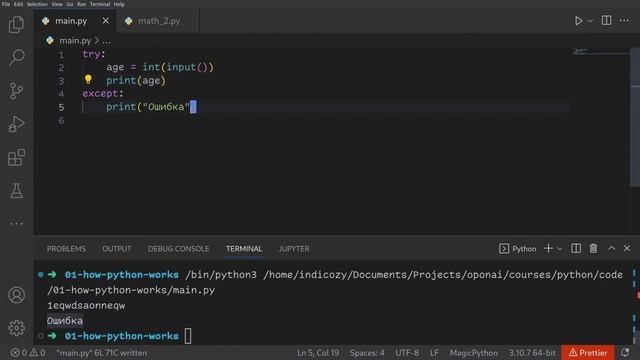
Task: Open the Testing flask view
Action: tap(16, 191)
